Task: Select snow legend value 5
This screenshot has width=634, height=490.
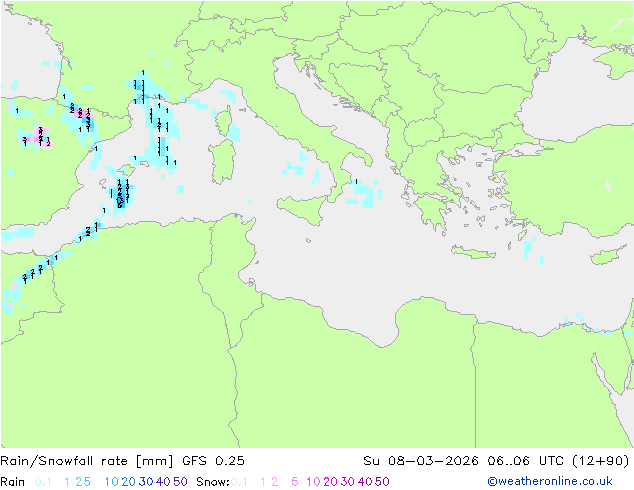Action: point(294,482)
